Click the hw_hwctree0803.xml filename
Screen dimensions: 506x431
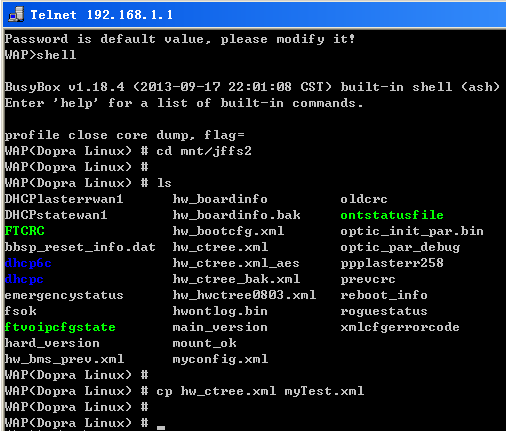[x=244, y=295]
